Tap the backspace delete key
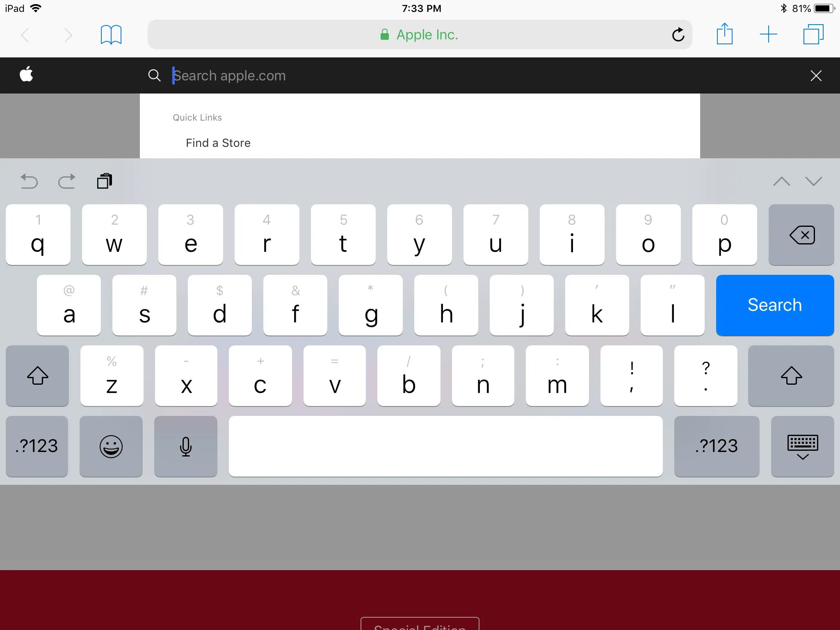Viewport: 840px width, 630px height. [x=801, y=235]
